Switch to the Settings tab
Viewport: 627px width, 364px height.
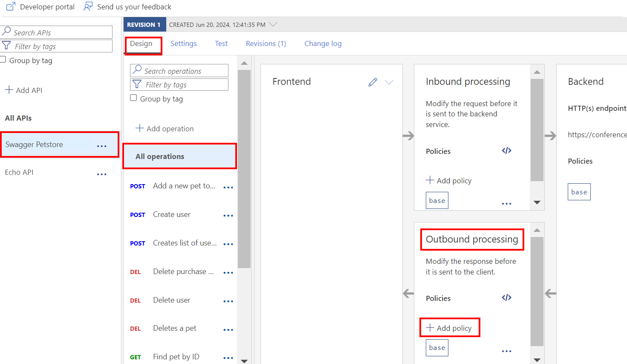[184, 43]
